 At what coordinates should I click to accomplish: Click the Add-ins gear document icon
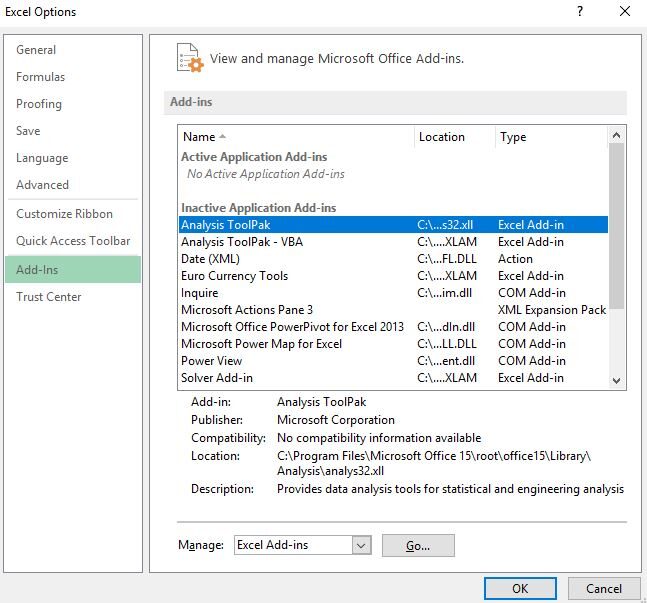click(190, 58)
